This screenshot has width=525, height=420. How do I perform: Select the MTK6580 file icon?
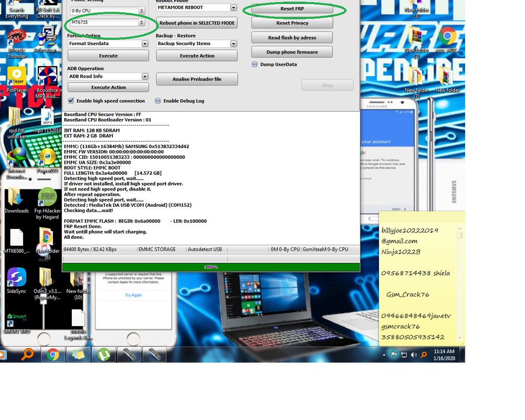pos(16,240)
